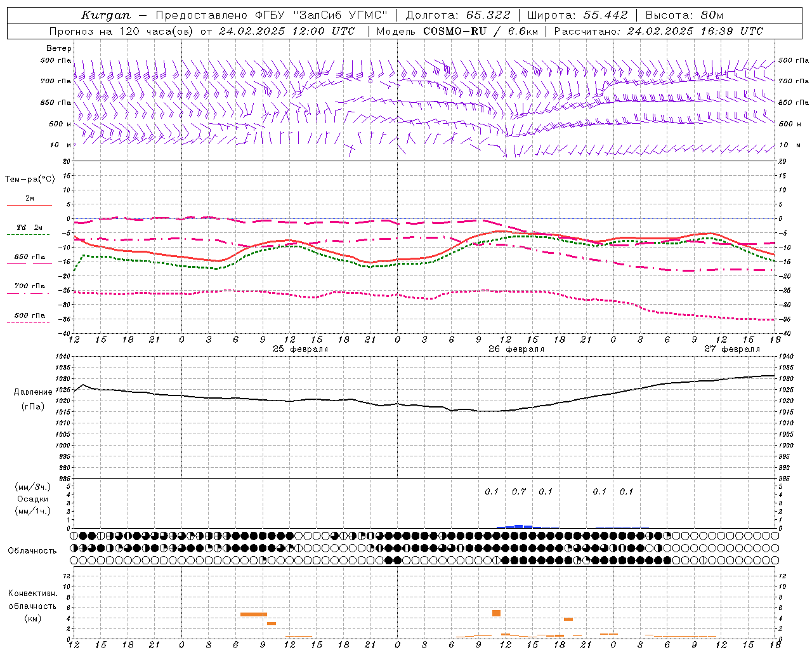Click the 25 февраля date label

(301, 349)
